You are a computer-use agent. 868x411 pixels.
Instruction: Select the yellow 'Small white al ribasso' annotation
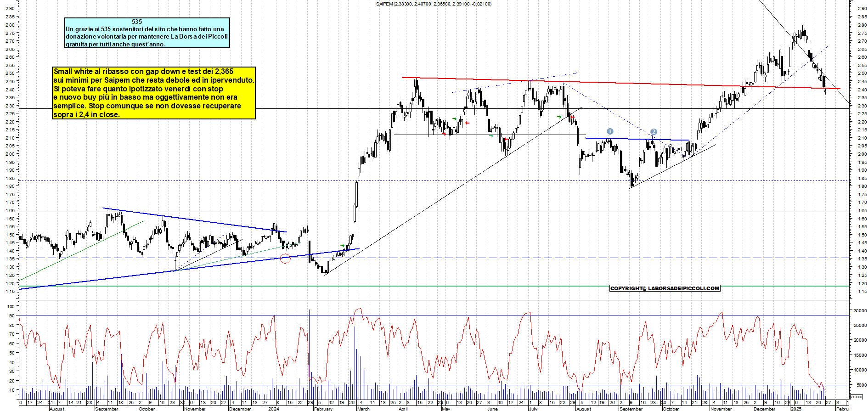click(x=154, y=93)
